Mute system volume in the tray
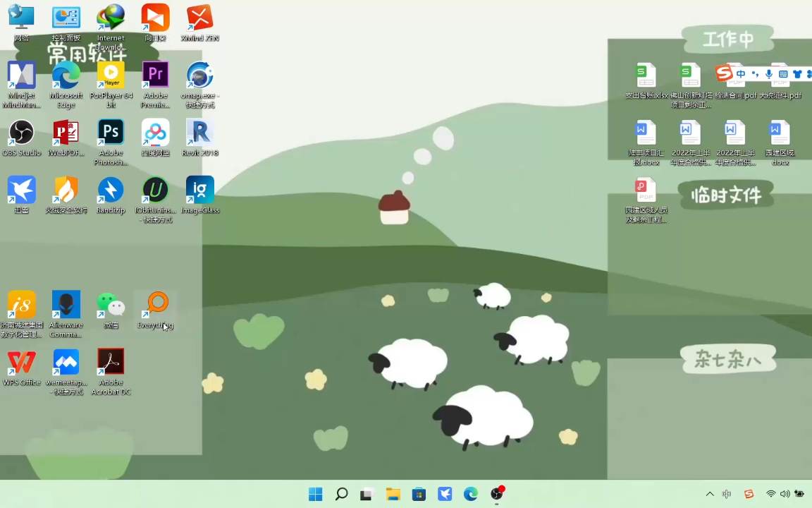The image size is (812, 508). (785, 494)
